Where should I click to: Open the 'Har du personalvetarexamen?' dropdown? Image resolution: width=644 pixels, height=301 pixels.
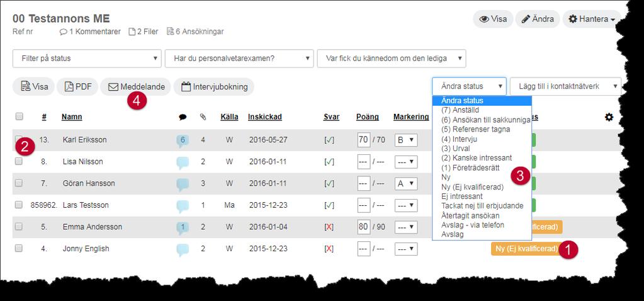coord(239,59)
